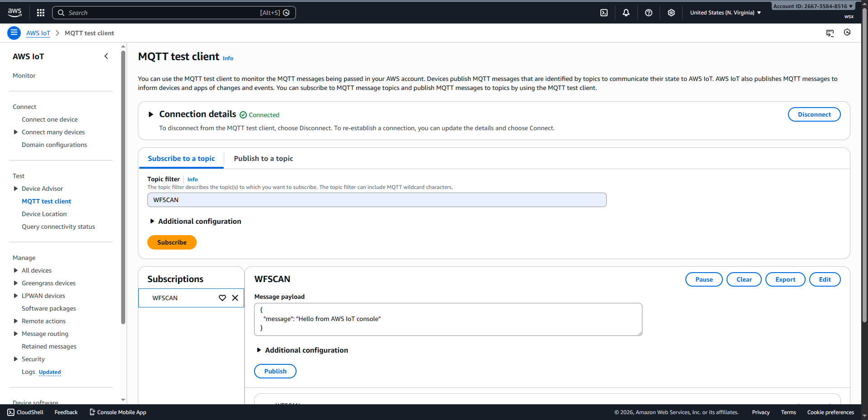Expand Additional configuration under Topic filter
Image resolution: width=868 pixels, height=420 pixels.
pos(152,222)
